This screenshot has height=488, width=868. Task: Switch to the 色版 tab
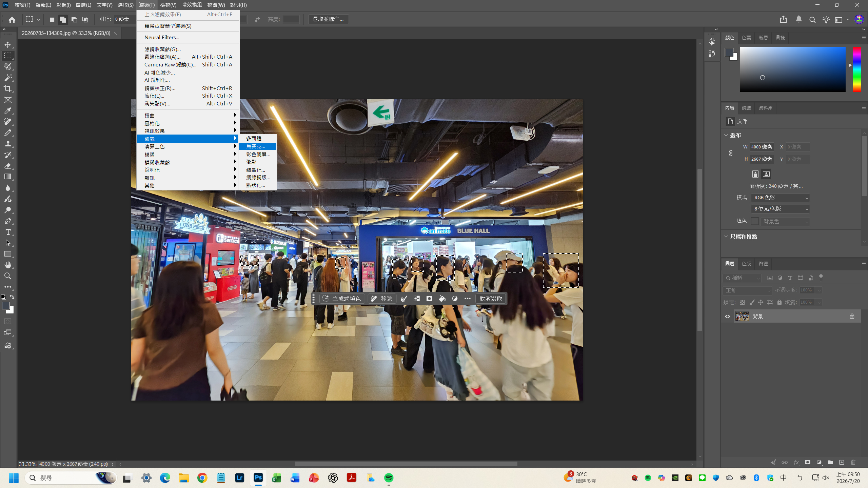click(746, 264)
